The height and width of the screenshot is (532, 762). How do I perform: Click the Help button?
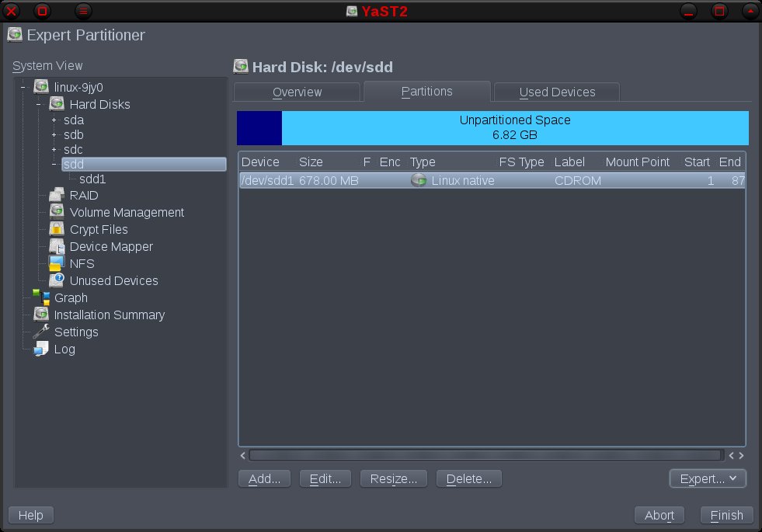(x=30, y=515)
